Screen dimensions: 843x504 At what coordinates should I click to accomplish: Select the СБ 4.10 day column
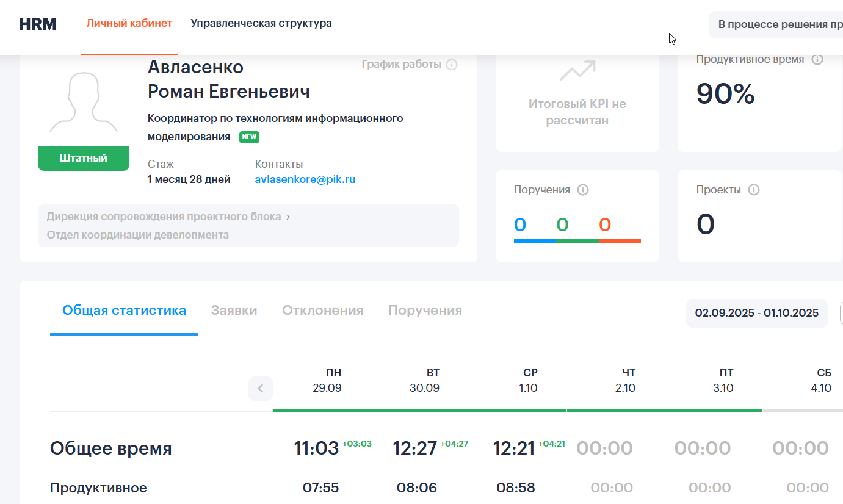click(x=822, y=380)
